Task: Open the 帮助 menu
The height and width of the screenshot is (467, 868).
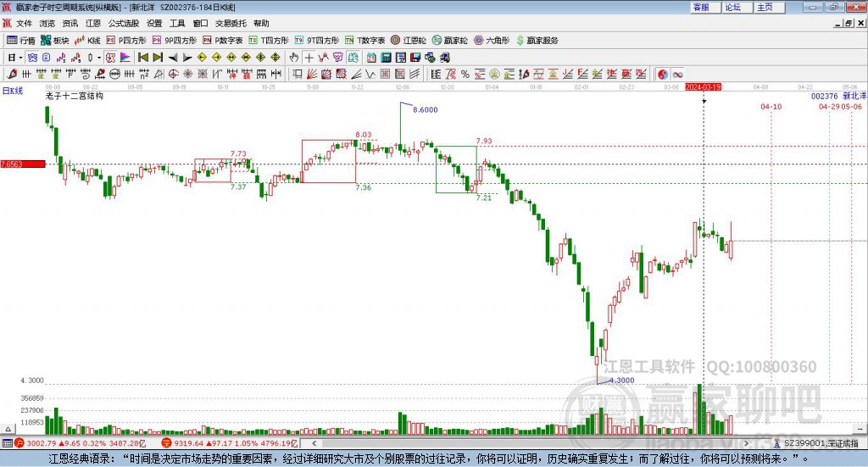Action: pos(261,23)
